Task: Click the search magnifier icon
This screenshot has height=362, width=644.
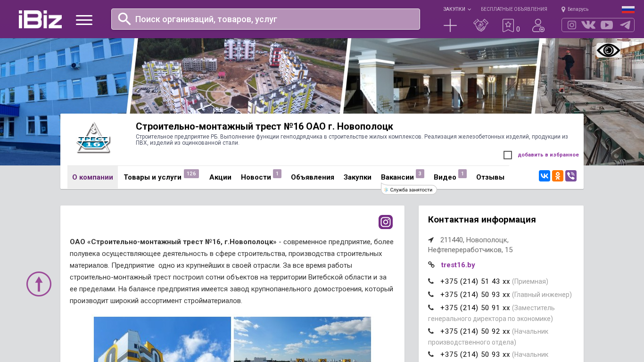Action: 124,19
